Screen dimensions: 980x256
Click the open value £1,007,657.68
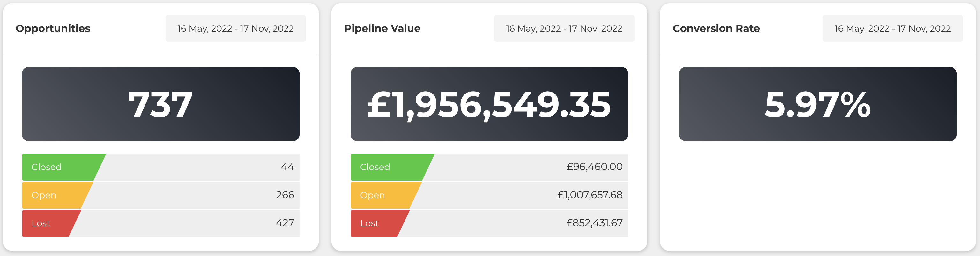point(590,195)
